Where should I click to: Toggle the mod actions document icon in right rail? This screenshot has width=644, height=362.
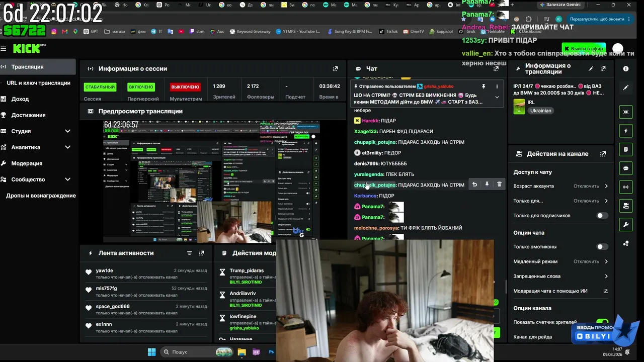626,149
